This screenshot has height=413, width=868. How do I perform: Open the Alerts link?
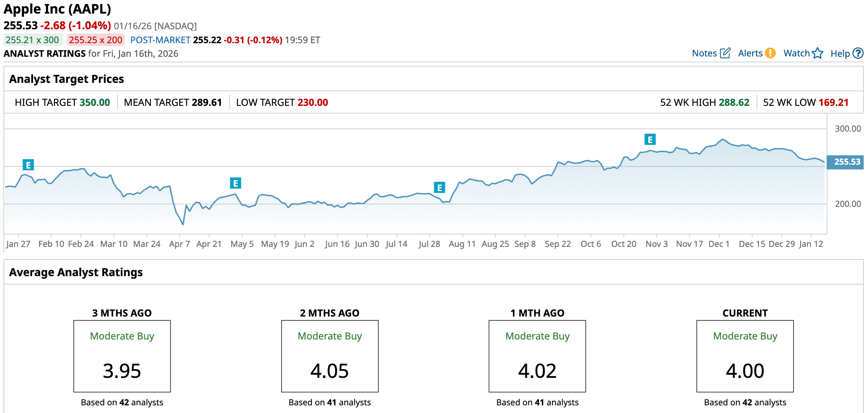[750, 53]
